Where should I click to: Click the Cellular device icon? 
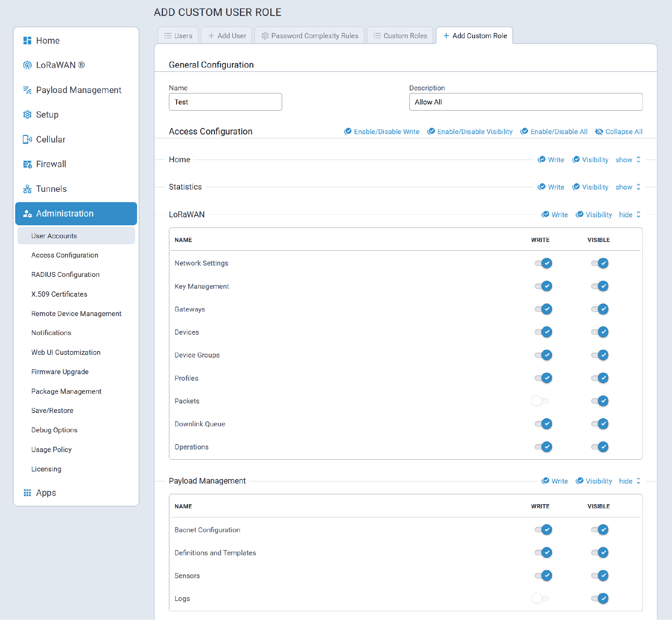[27, 139]
